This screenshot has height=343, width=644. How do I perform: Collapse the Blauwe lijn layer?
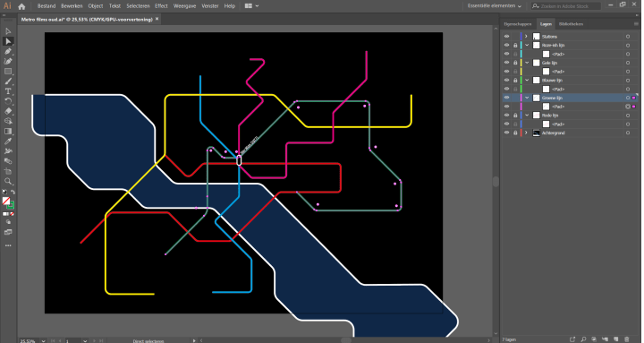click(527, 81)
